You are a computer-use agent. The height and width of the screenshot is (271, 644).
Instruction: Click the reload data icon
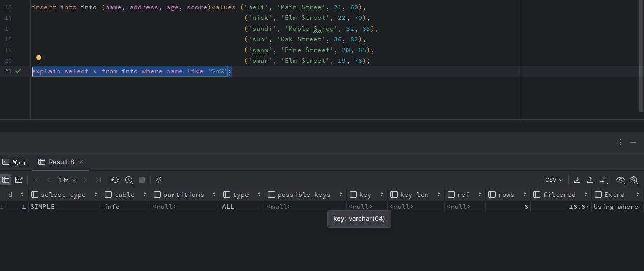click(115, 180)
